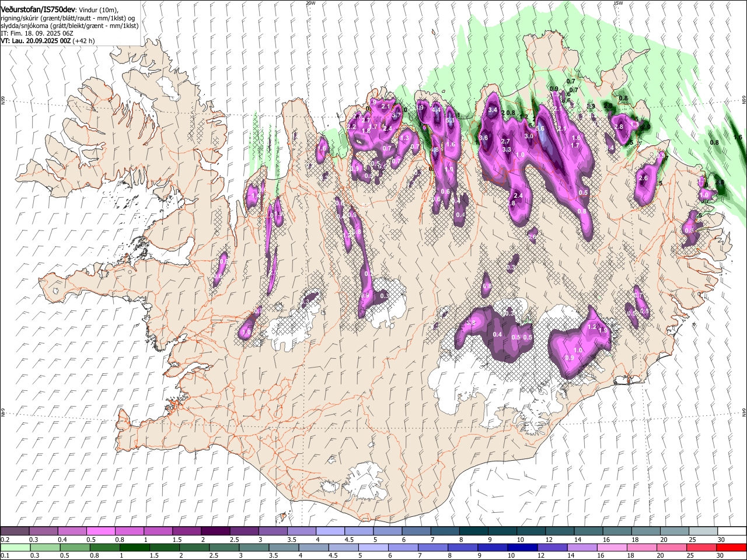Image resolution: width=747 pixels, height=560 pixels.
Task: Click the 3.4 precipitation value on the map
Action: 493,110
